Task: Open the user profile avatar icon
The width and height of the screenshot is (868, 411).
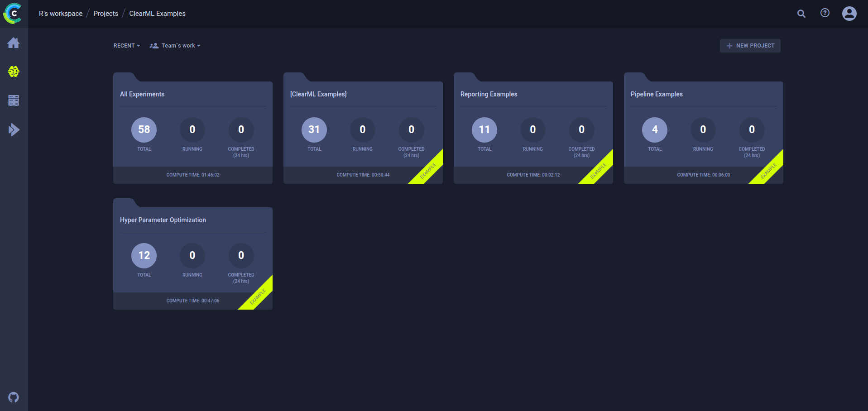Action: tap(849, 14)
